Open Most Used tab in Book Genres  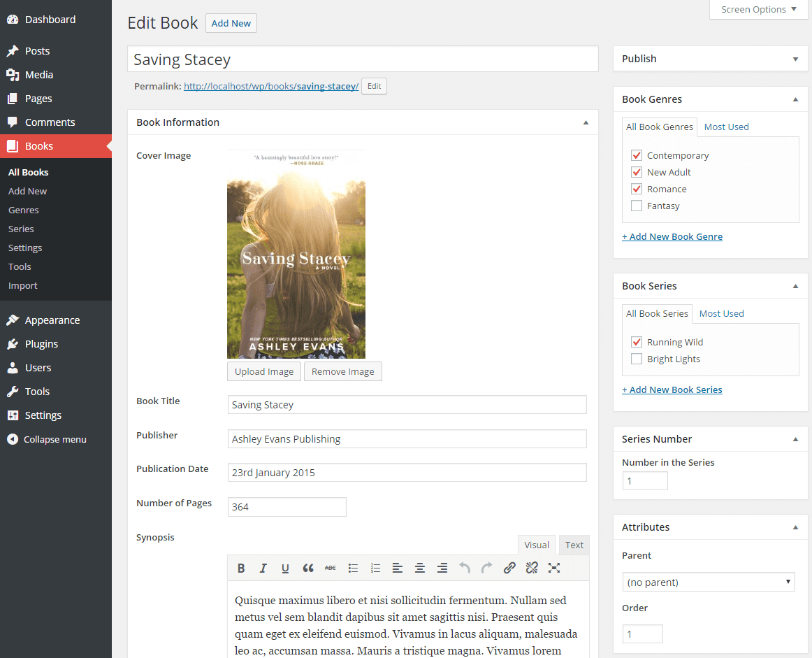pyautogui.click(x=726, y=127)
